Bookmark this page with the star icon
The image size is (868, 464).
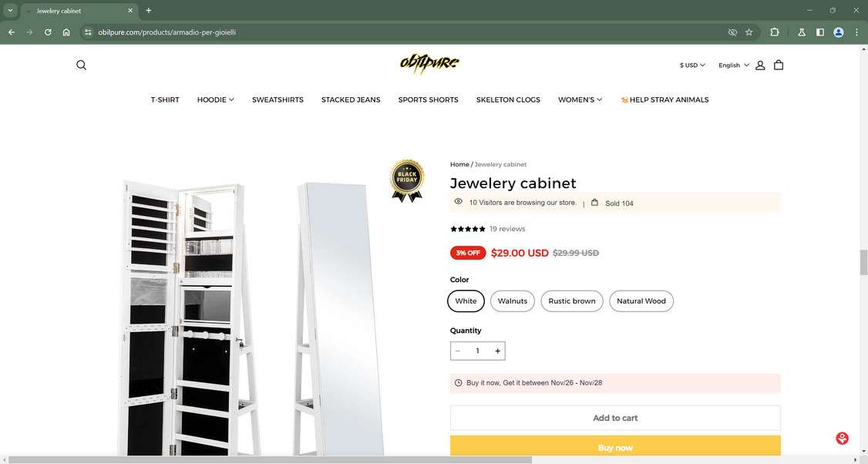coord(749,32)
